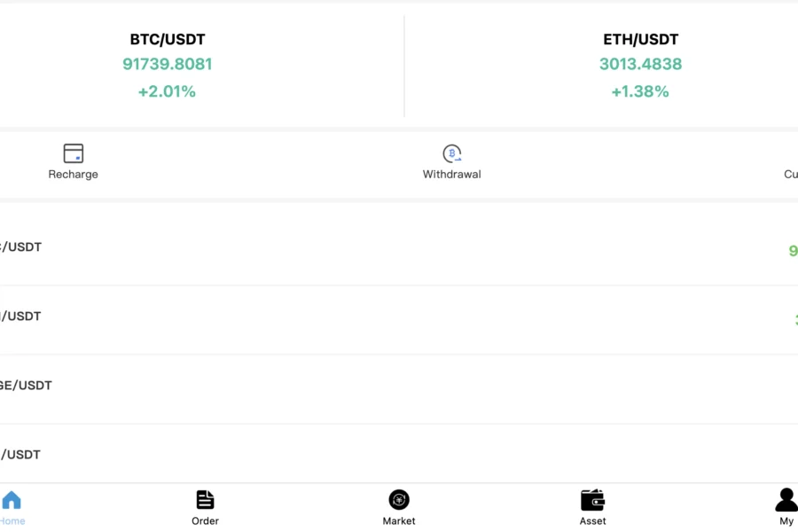Switch to the Market tab label
Image resolution: width=798 pixels, height=532 pixels.
coord(399,520)
